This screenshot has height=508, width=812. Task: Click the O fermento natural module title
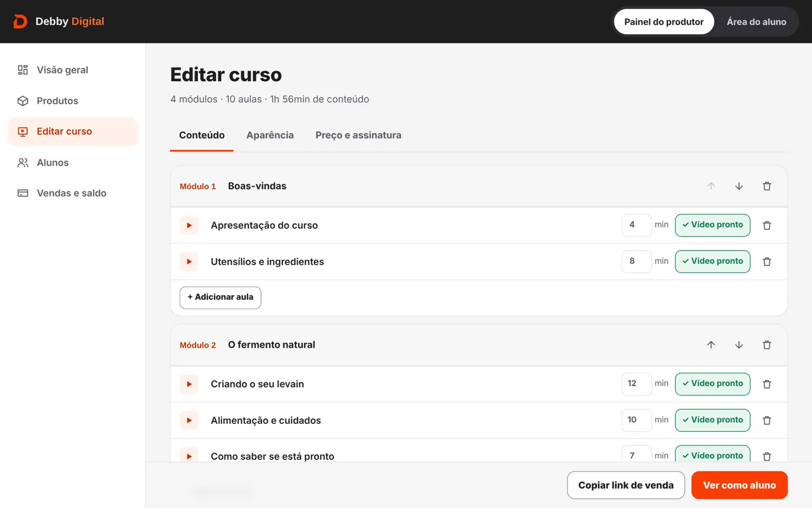click(x=272, y=345)
